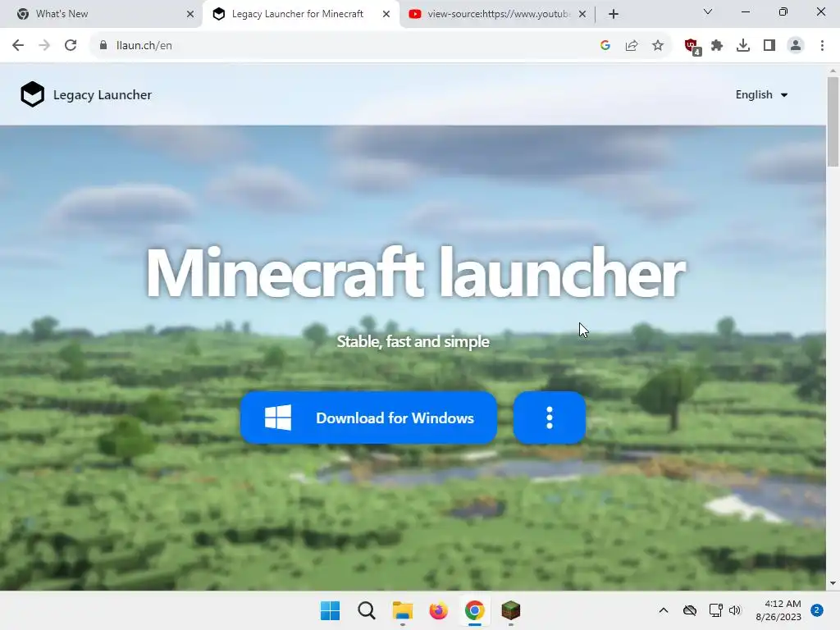The width and height of the screenshot is (840, 630).
Task: Bookmark this tab with star icon
Action: click(x=658, y=46)
